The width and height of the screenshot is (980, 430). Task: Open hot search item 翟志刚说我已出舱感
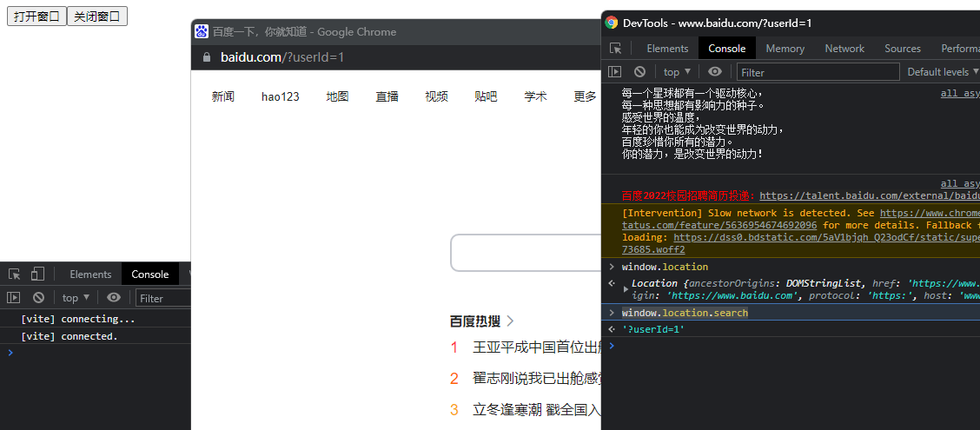[537, 378]
